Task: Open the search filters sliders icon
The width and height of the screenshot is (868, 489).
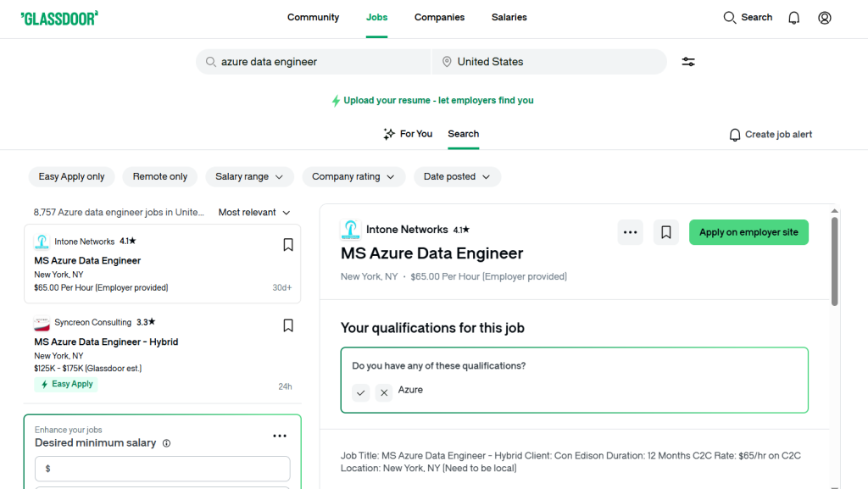Action: tap(688, 62)
